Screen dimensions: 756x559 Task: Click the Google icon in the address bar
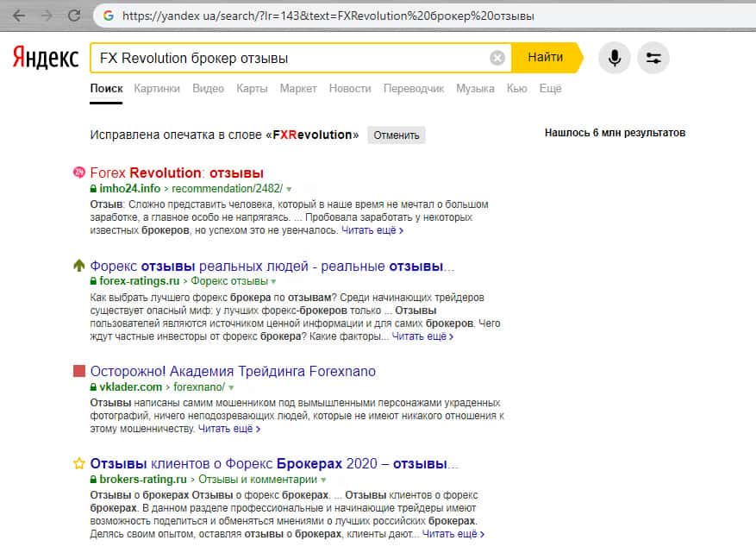[x=109, y=16]
